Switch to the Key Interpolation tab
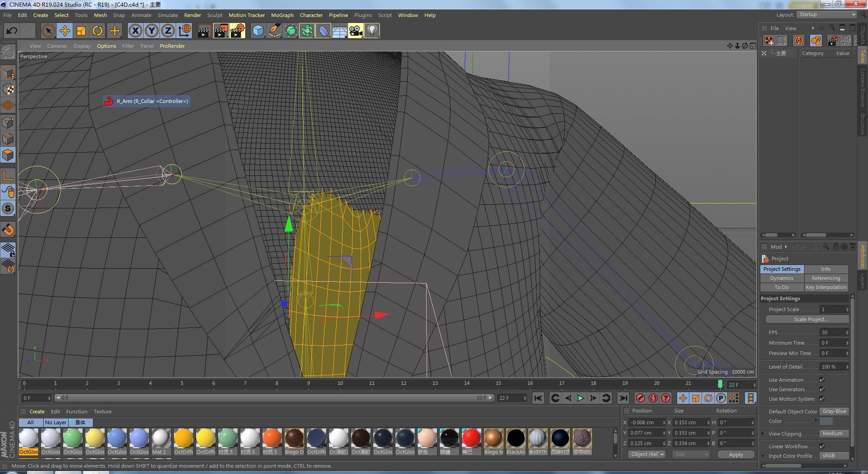 pyautogui.click(x=826, y=287)
